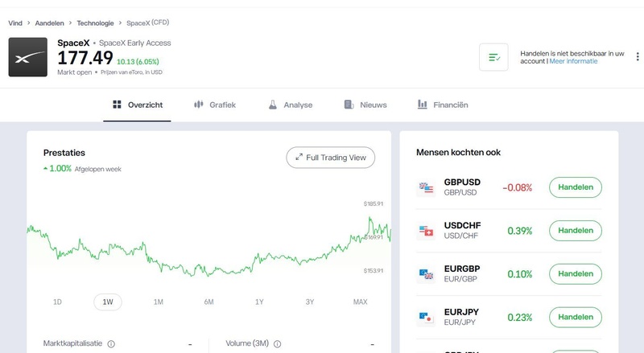This screenshot has width=644, height=353.
Task: Go to Technologie breadcrumb
Action: (95, 23)
